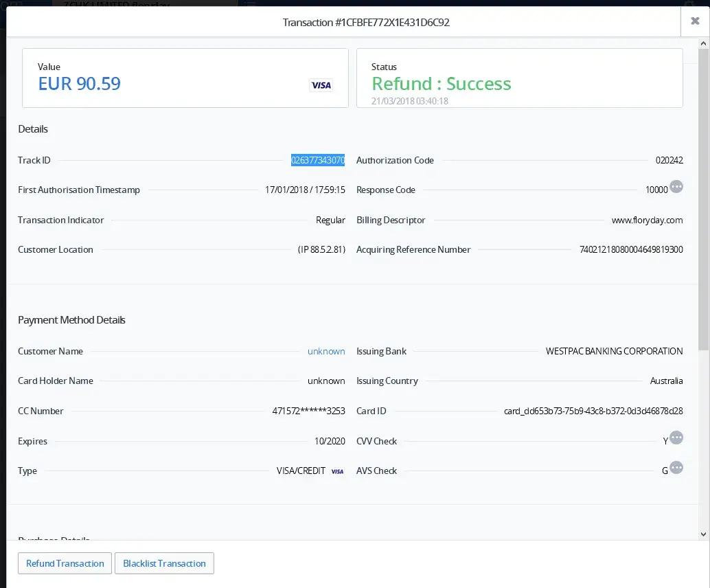Click the customer IP address location
This screenshot has width=710, height=588.
(321, 250)
